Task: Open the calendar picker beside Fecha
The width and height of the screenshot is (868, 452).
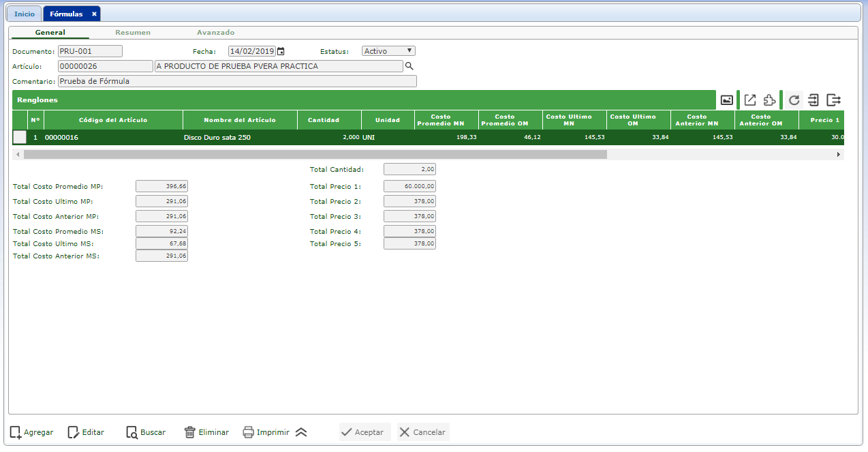Action: tap(281, 51)
